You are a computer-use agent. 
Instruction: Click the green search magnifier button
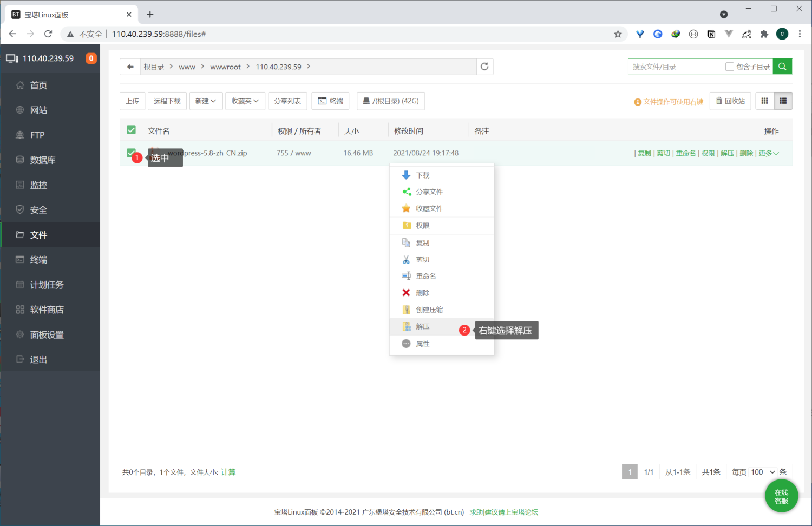pos(782,67)
